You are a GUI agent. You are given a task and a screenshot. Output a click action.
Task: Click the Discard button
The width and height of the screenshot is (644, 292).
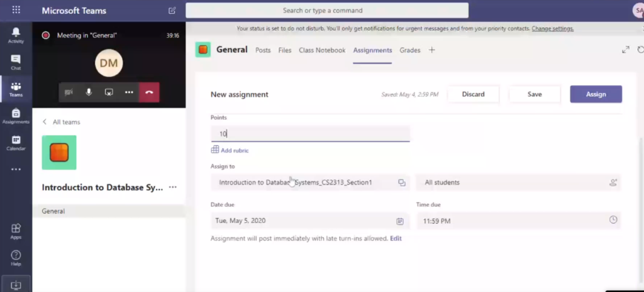tap(473, 94)
